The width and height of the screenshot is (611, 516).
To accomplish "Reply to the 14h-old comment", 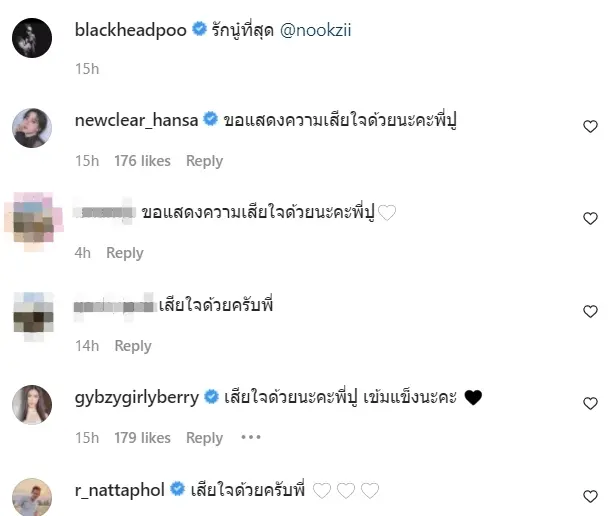I will pos(133,346).
